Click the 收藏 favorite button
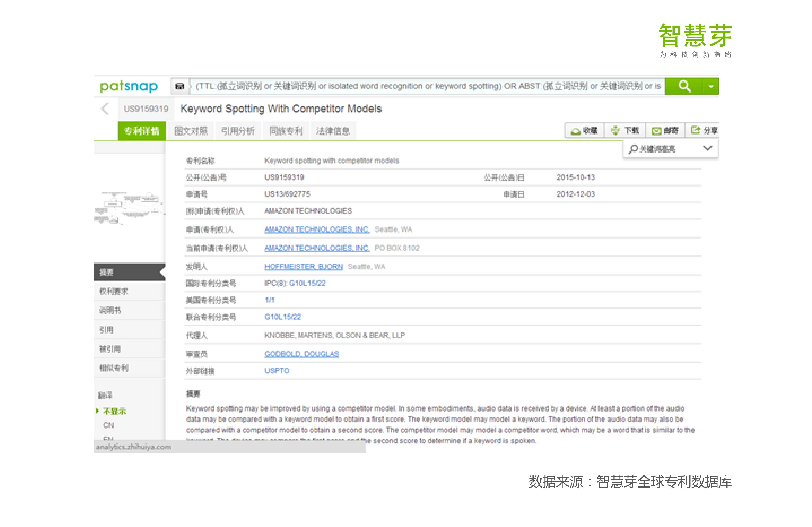The height and width of the screenshot is (527, 812). click(585, 130)
